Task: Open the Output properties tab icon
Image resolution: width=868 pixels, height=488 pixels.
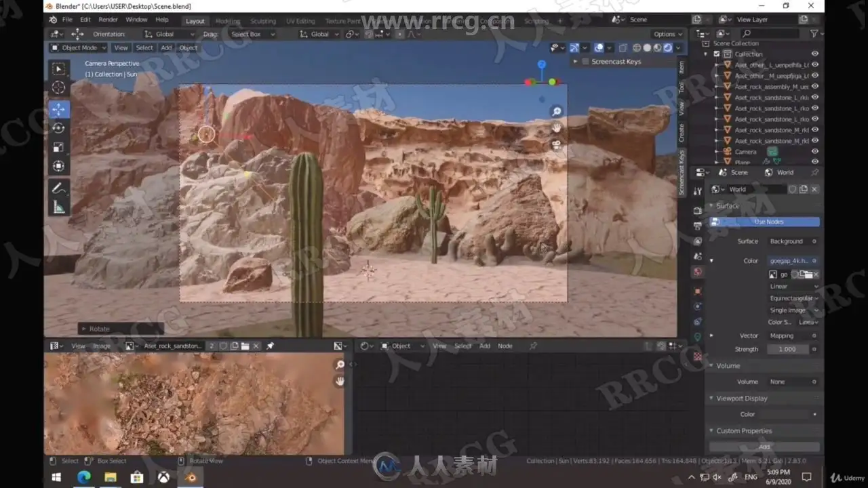Action: [x=697, y=226]
